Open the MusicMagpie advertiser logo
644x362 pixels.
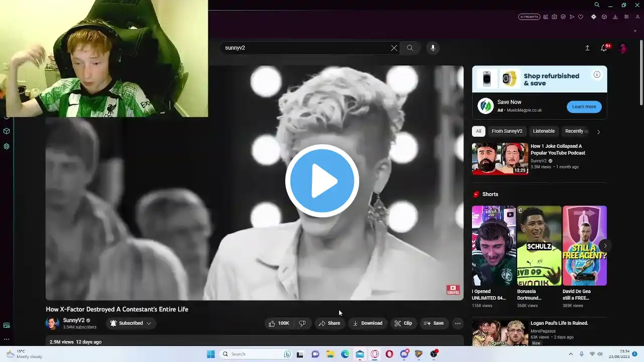tap(486, 106)
